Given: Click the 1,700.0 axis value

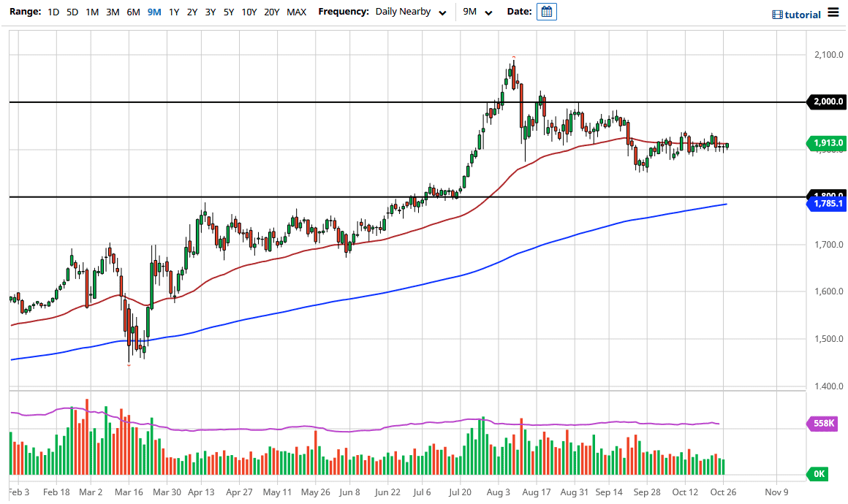Looking at the screenshot, I should click(828, 245).
